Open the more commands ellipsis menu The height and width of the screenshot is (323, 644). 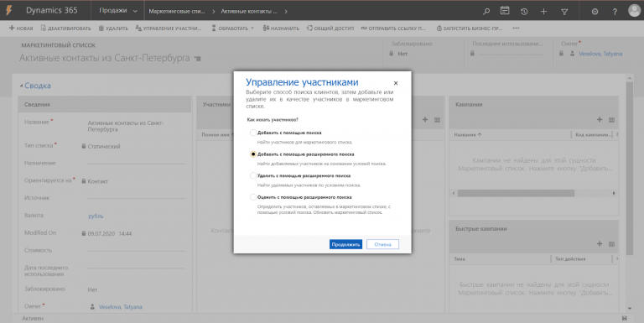coord(516,28)
